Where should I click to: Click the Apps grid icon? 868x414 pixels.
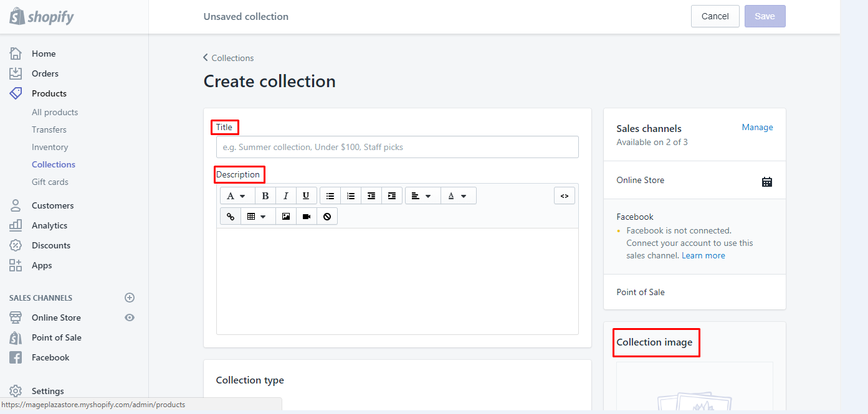click(16, 265)
